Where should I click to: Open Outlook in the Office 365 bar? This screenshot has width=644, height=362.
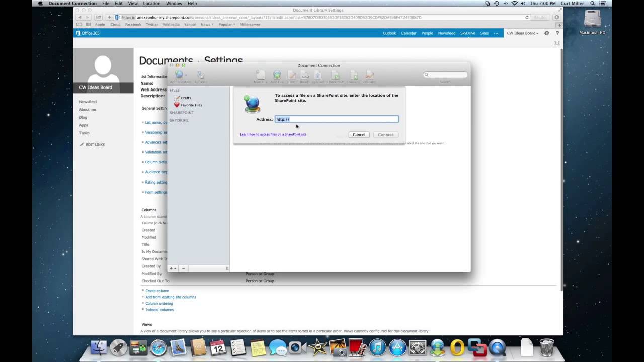pyautogui.click(x=389, y=33)
